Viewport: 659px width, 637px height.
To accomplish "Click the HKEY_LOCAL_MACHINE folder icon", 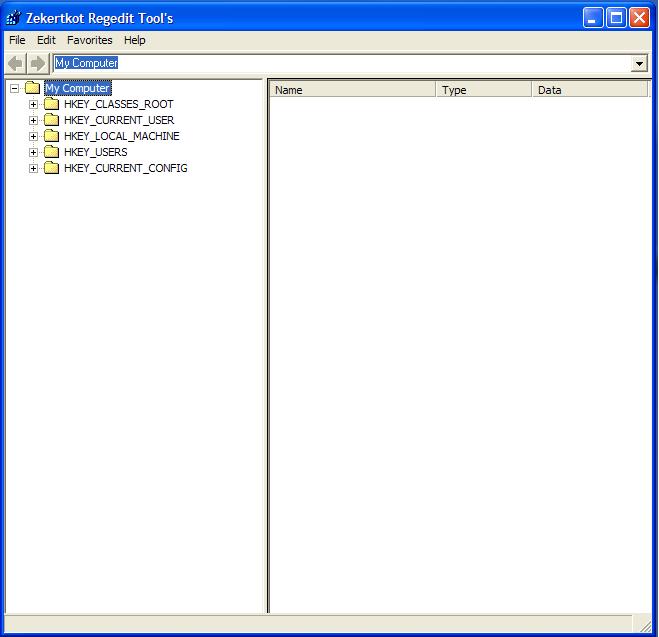I will click(x=51, y=136).
